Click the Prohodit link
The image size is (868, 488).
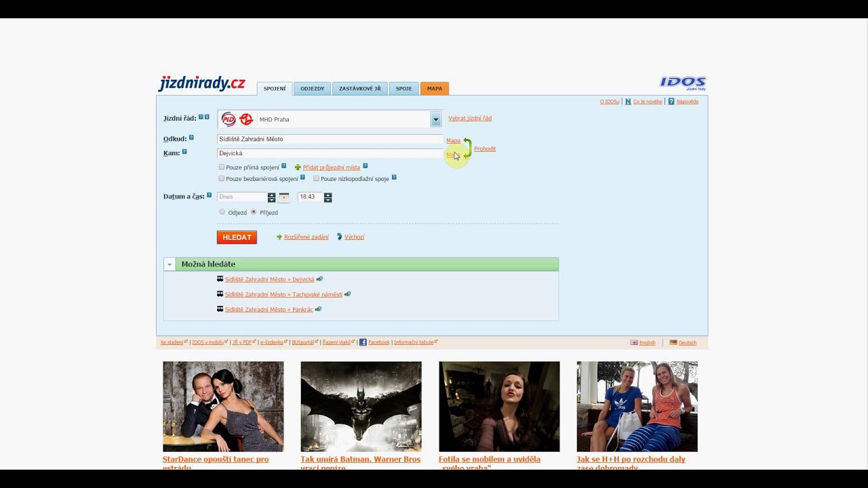485,148
